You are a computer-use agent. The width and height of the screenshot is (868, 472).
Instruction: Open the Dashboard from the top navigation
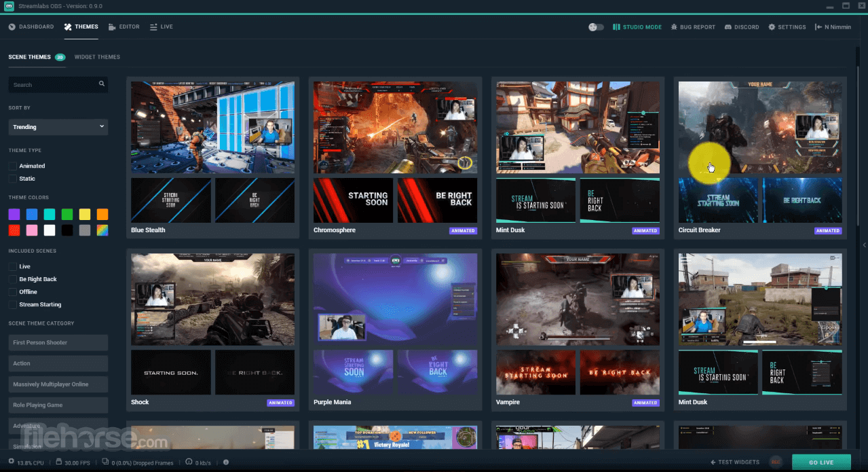(x=31, y=26)
